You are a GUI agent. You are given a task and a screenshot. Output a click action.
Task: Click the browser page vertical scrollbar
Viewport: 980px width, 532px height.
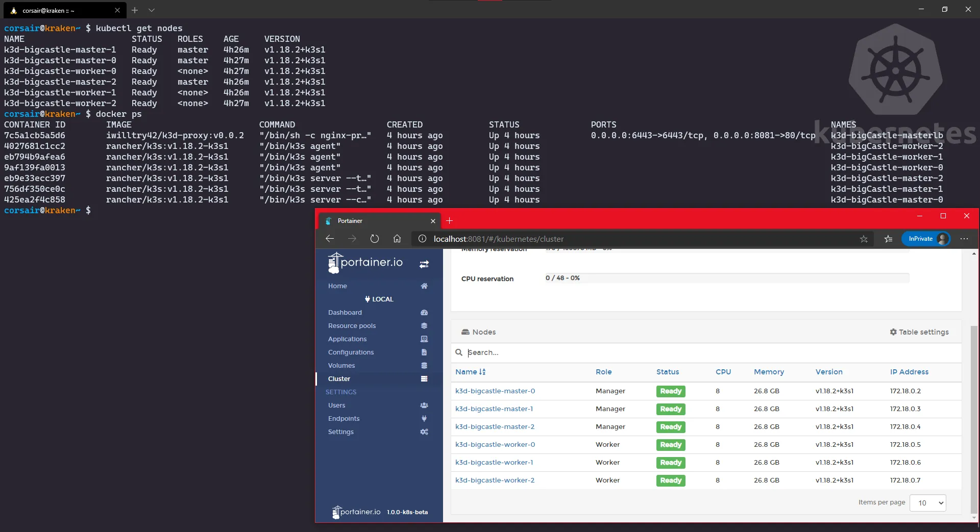coord(974,418)
